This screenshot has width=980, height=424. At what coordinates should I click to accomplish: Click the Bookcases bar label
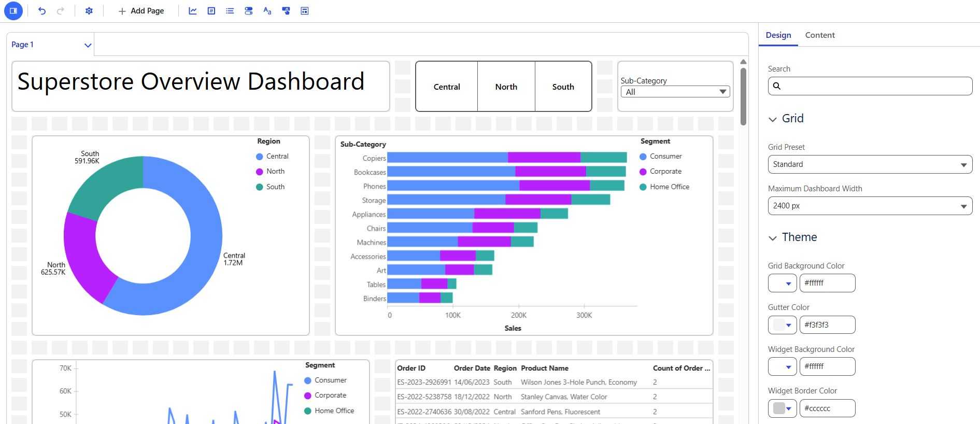point(370,173)
